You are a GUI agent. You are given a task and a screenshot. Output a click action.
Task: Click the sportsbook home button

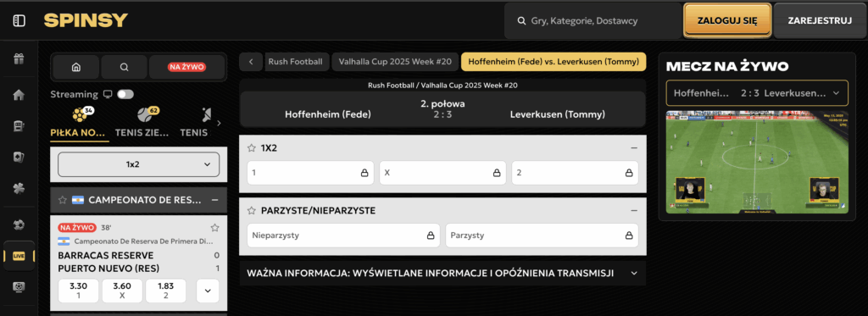point(76,67)
